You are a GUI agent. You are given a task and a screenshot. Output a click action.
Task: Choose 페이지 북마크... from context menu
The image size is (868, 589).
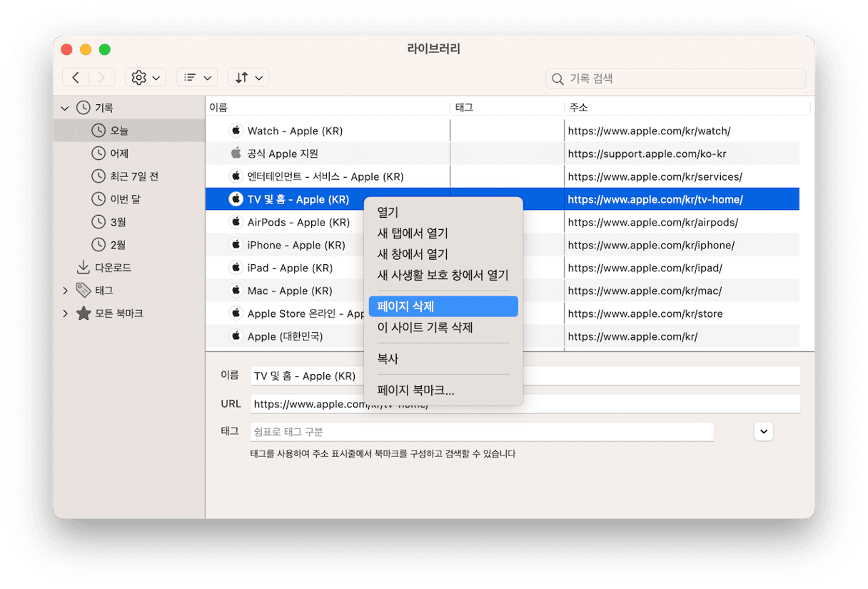pos(443,390)
